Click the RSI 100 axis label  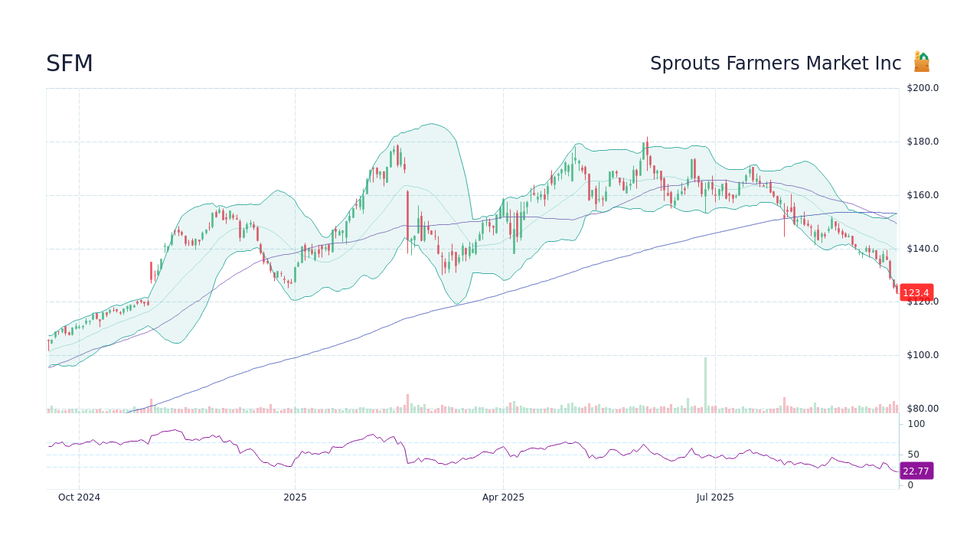[x=916, y=424]
